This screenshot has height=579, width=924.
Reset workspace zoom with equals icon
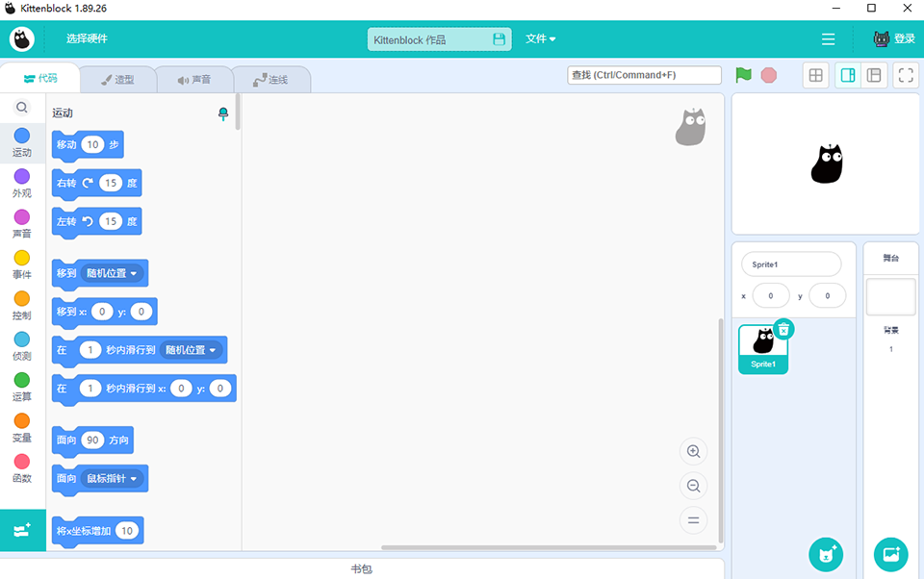point(694,520)
